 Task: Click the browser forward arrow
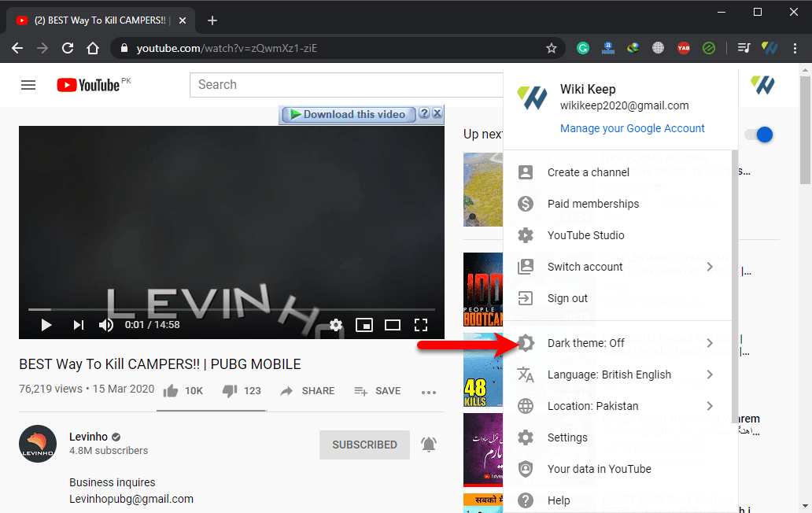(42, 48)
